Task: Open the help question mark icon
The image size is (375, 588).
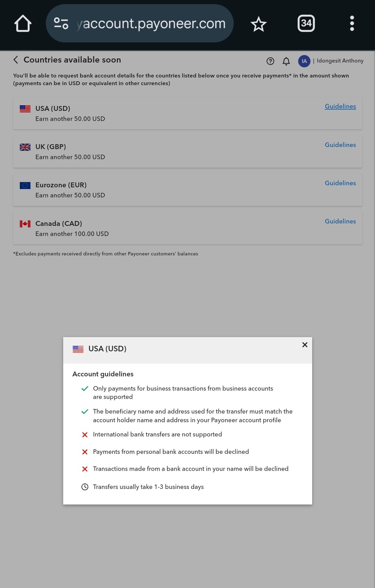Action: click(x=270, y=61)
